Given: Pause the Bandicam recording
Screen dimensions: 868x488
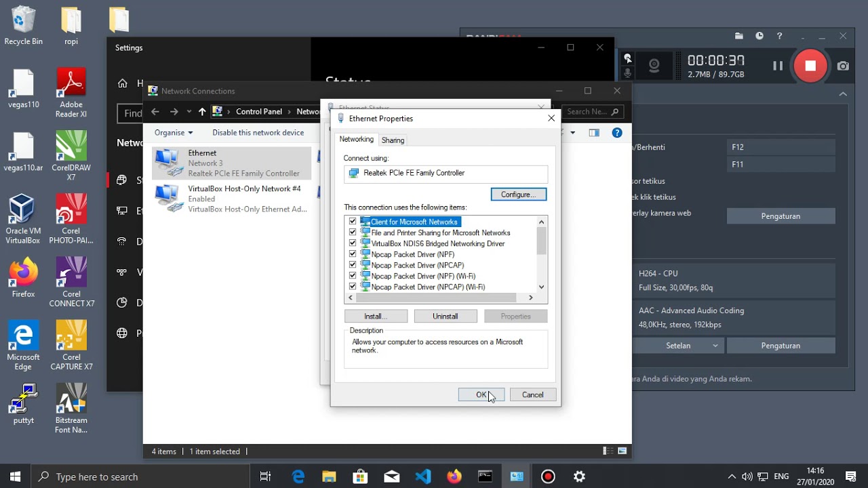Looking at the screenshot, I should tap(778, 66).
